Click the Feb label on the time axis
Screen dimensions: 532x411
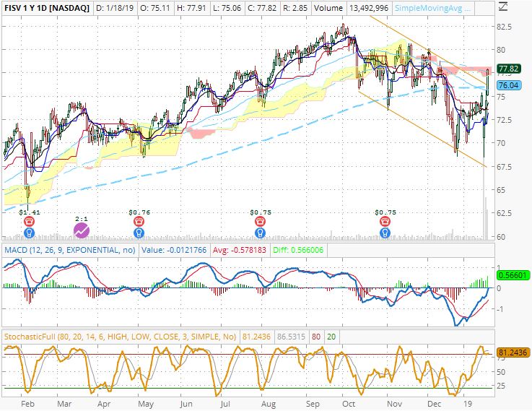27,404
